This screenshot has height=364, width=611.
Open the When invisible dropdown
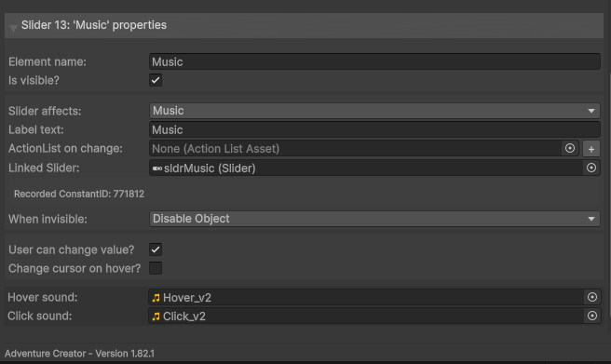tap(374, 219)
